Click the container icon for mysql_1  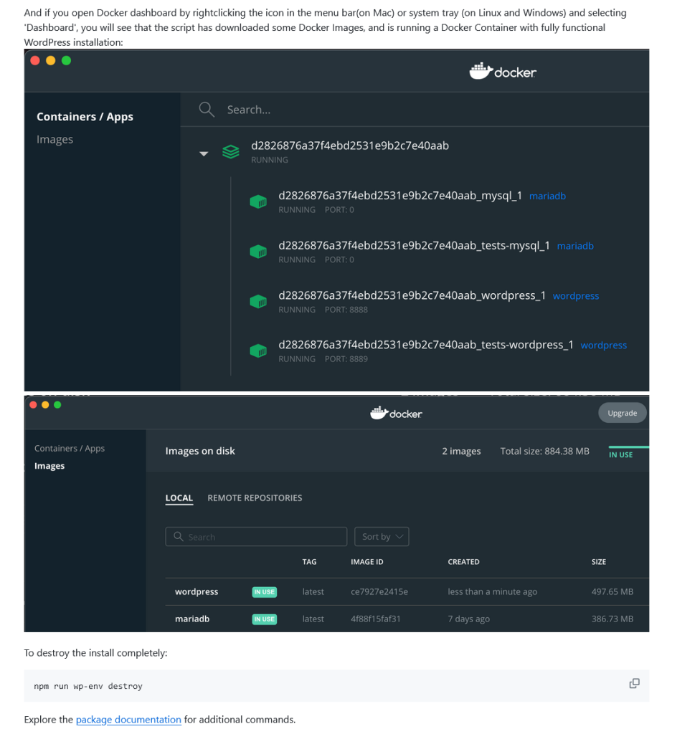click(258, 201)
